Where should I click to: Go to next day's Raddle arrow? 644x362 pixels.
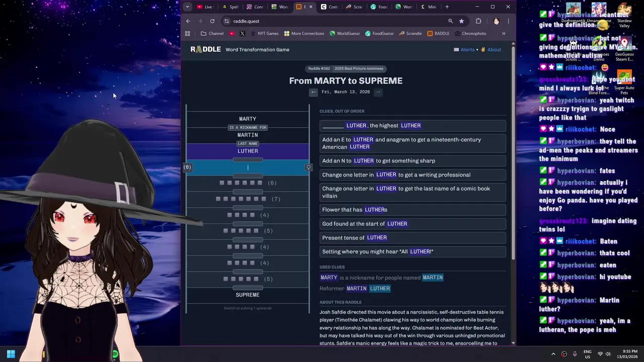point(378,92)
